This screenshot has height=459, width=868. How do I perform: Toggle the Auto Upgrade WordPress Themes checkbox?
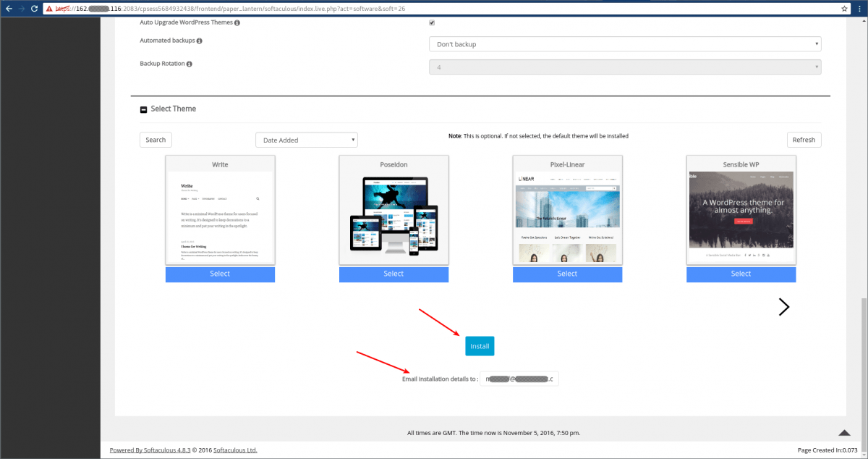pyautogui.click(x=431, y=22)
